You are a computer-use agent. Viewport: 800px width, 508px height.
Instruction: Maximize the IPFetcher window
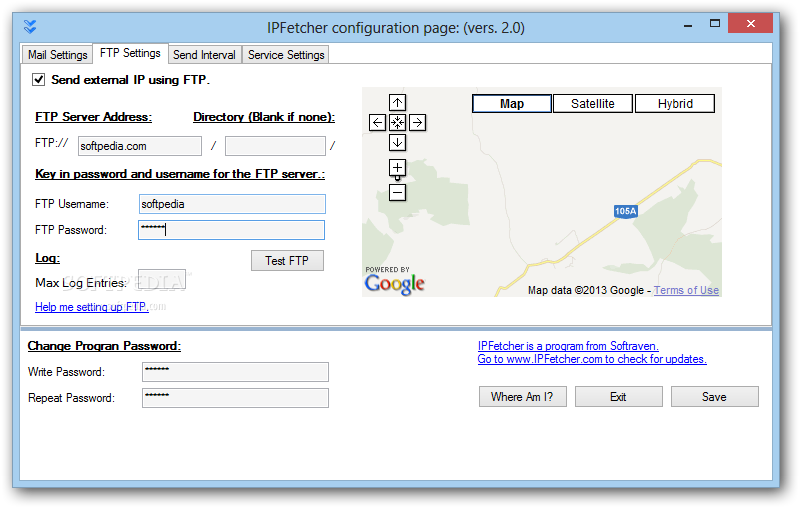pyautogui.click(x=715, y=23)
